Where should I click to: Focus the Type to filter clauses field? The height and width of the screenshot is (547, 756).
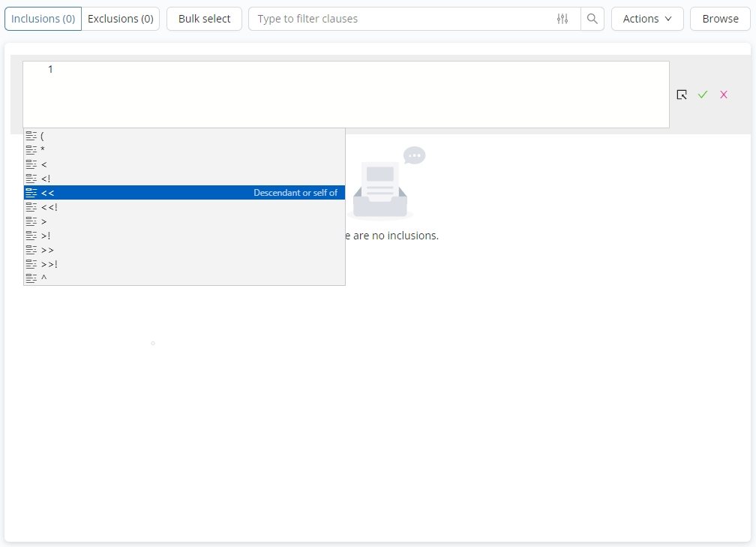401,19
